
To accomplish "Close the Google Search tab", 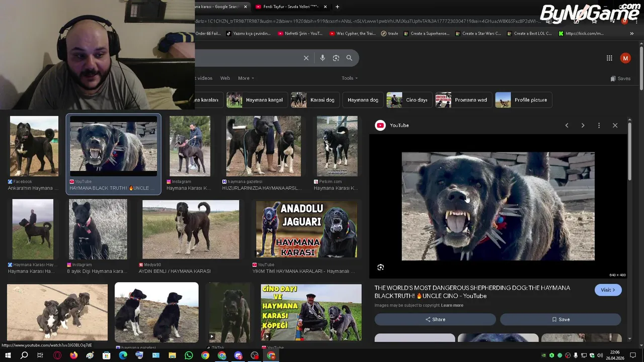I will coord(246,7).
